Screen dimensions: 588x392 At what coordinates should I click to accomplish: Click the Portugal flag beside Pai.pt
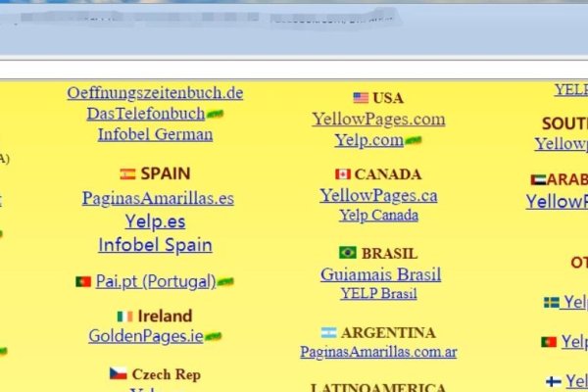point(83,281)
